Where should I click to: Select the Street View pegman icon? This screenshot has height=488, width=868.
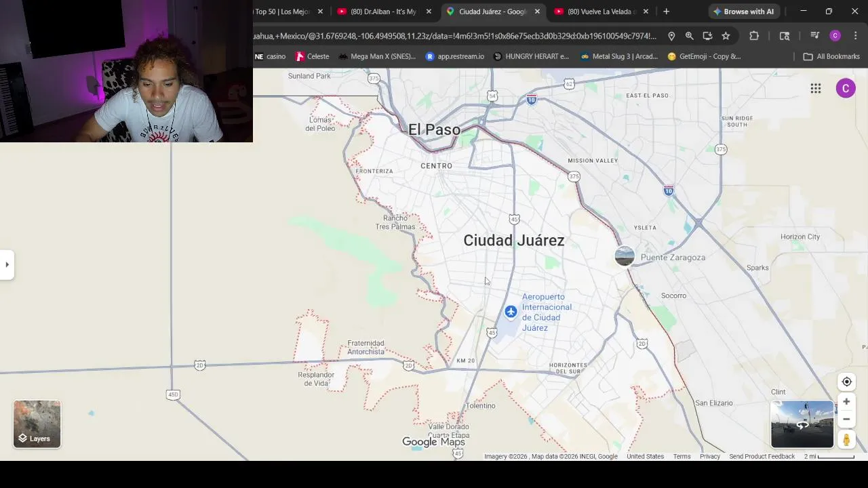click(x=846, y=440)
